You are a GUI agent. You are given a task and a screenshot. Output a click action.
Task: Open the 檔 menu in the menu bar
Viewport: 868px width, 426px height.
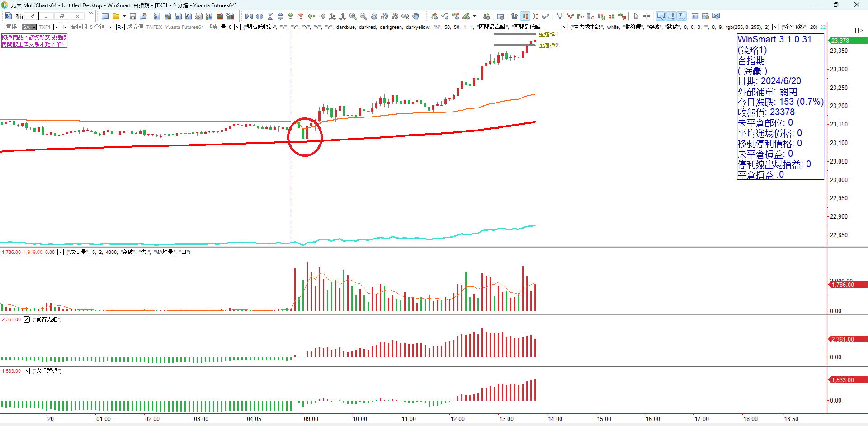[x=19, y=16]
